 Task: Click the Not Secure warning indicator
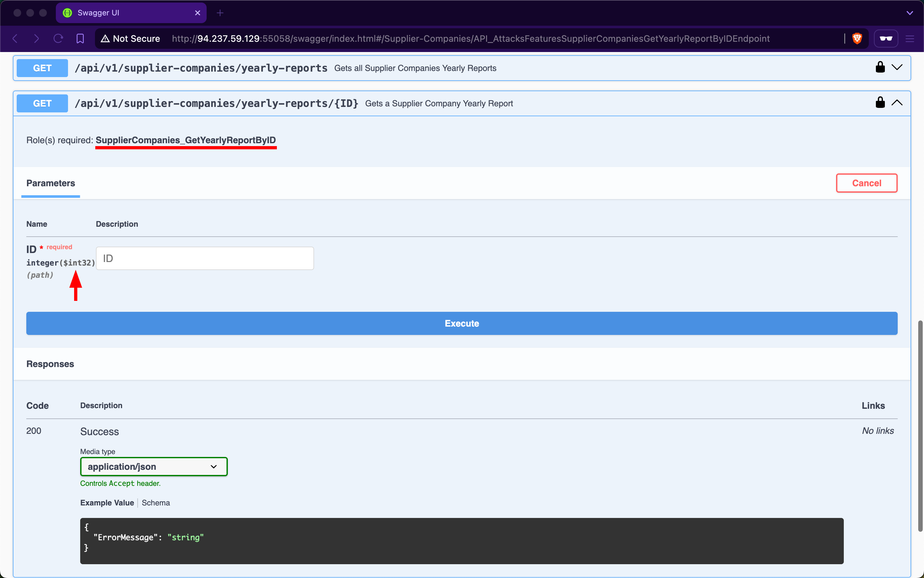[x=131, y=39]
